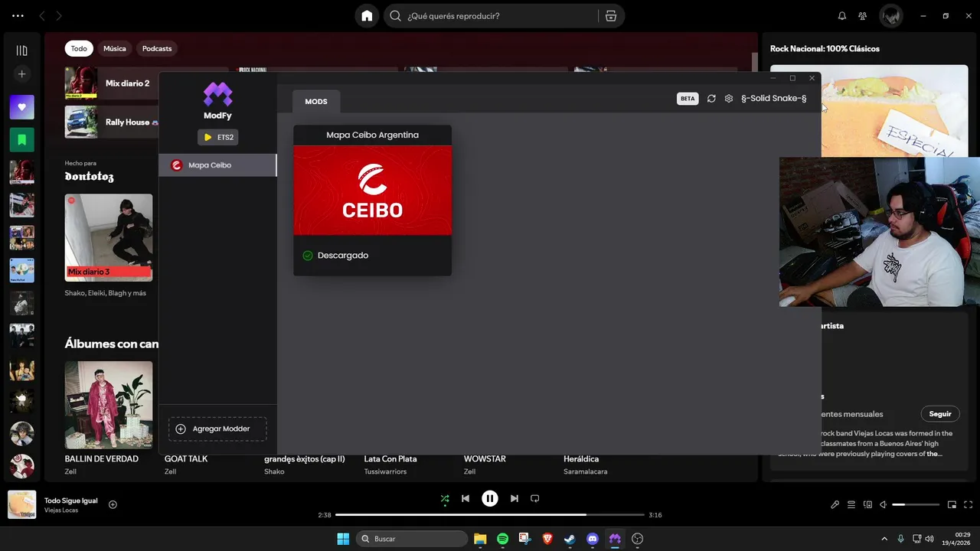This screenshot has height=551, width=980.
Task: Seek on the song progress bar
Action: click(490, 515)
